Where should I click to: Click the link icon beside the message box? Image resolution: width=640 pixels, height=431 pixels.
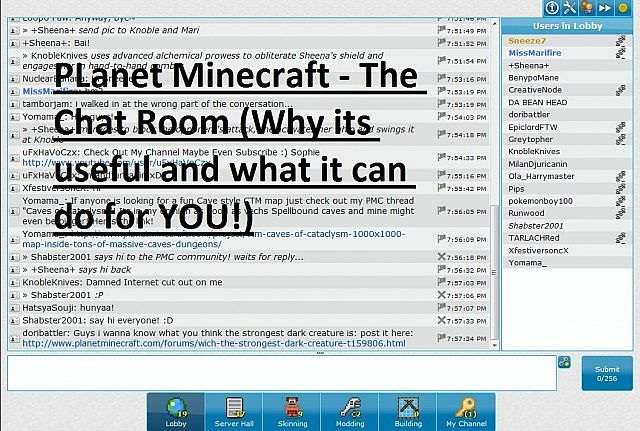tap(564, 362)
